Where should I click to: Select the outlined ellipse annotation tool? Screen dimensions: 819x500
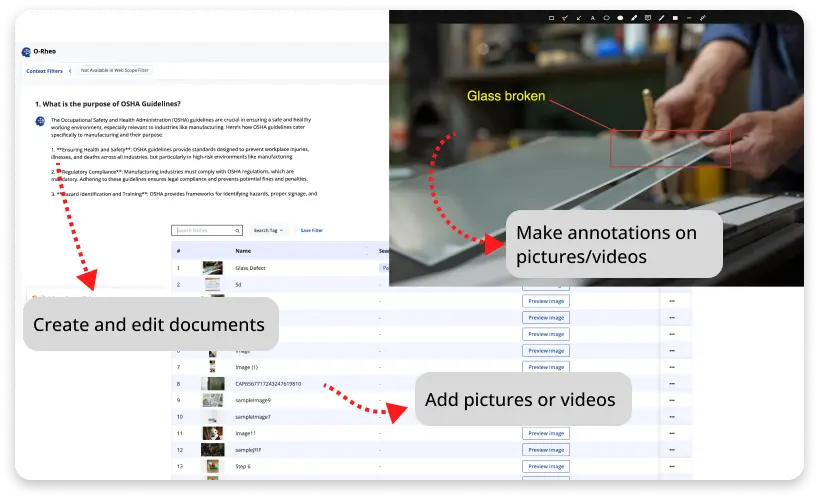pos(606,18)
